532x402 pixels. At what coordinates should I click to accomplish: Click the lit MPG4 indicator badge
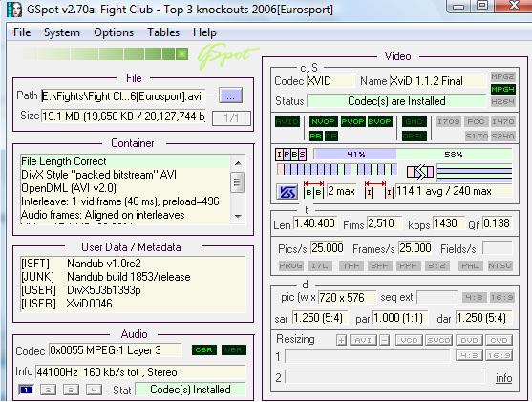[x=502, y=89]
